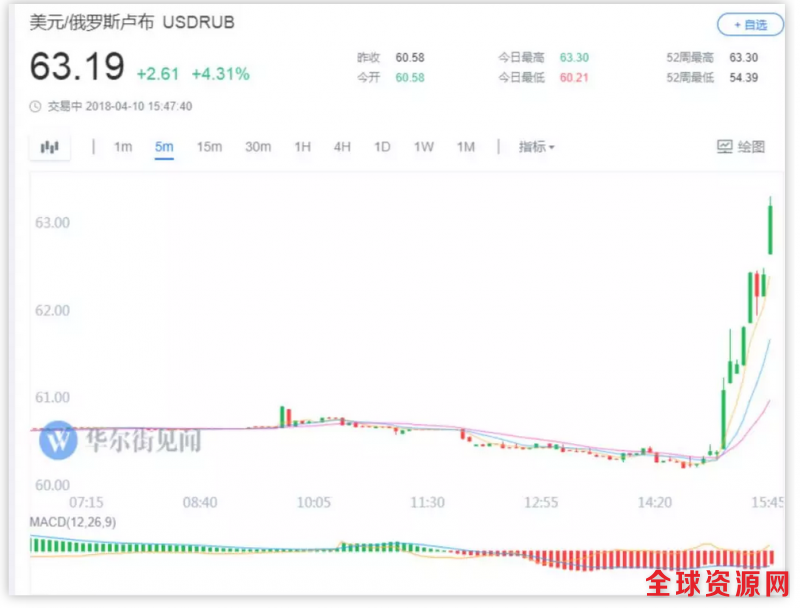Click the 12:55 time axis label
Viewport: 800px width, 608px height.
(x=541, y=502)
